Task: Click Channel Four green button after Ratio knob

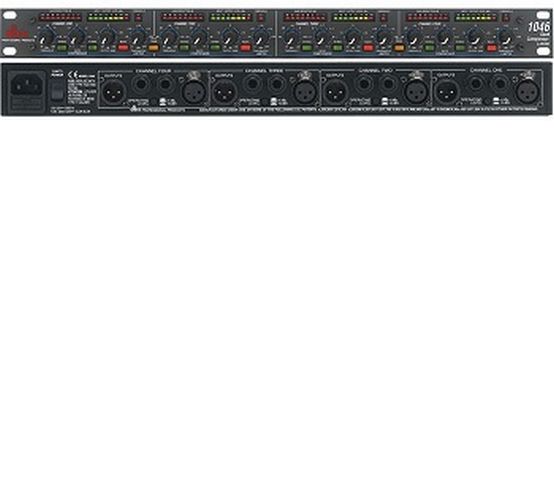Action: tap(460, 47)
